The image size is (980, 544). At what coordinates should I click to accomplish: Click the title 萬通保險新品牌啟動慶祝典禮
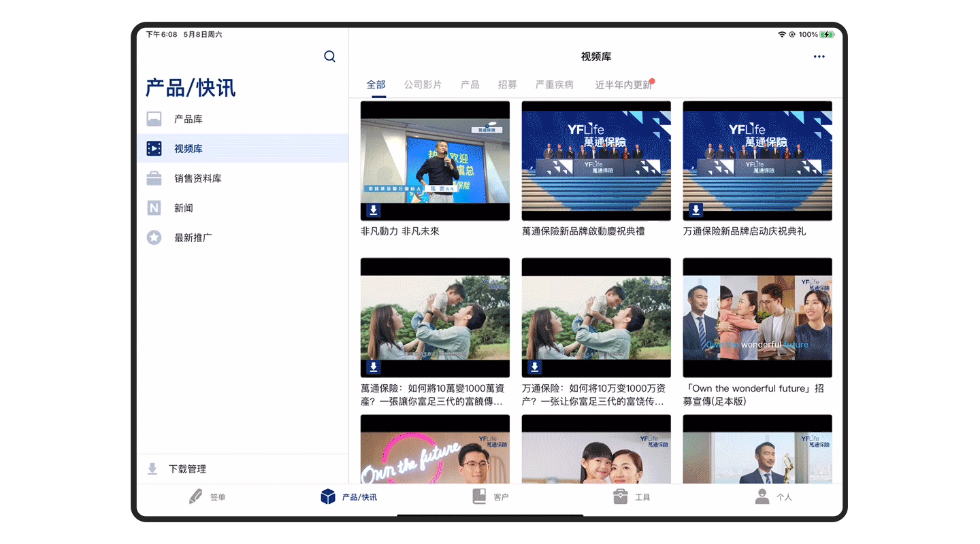click(583, 231)
